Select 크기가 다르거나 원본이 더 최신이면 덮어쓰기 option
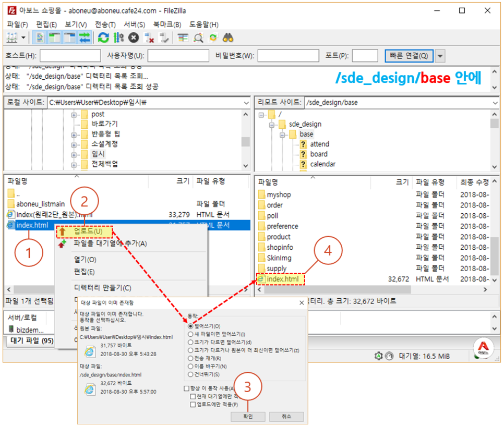The width and height of the screenshot is (504, 427). pyautogui.click(x=190, y=350)
